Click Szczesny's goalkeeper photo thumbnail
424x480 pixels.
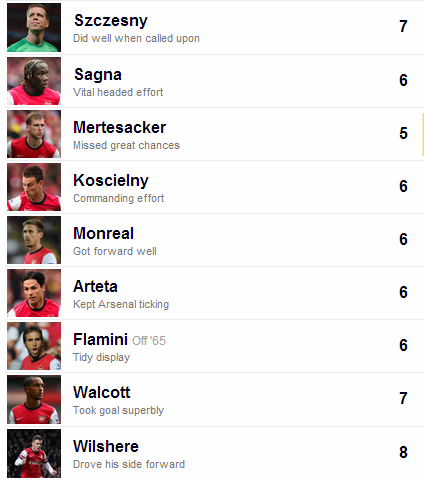[x=34, y=27]
